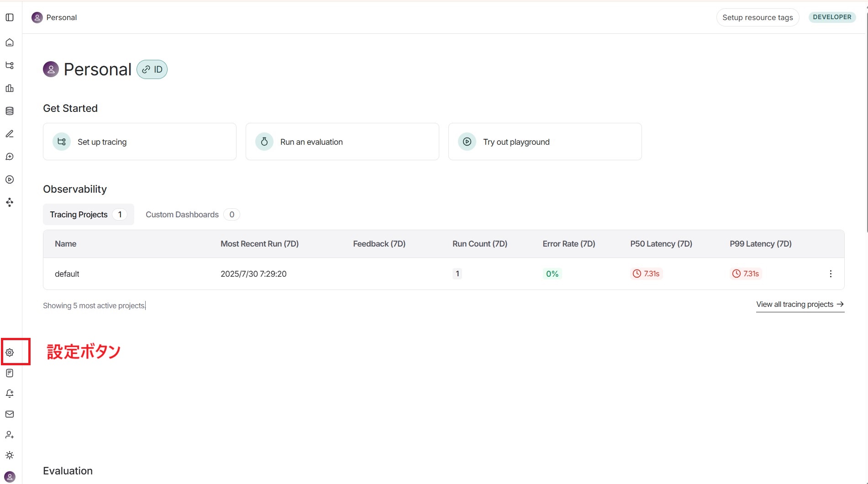Open the Playground play icon in sidebar
The width and height of the screenshot is (868, 484).
coord(10,179)
